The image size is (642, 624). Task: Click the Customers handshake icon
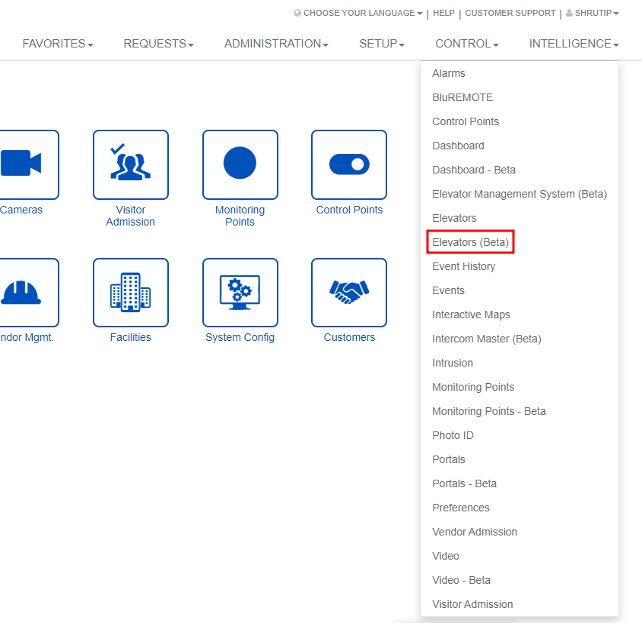(x=349, y=292)
